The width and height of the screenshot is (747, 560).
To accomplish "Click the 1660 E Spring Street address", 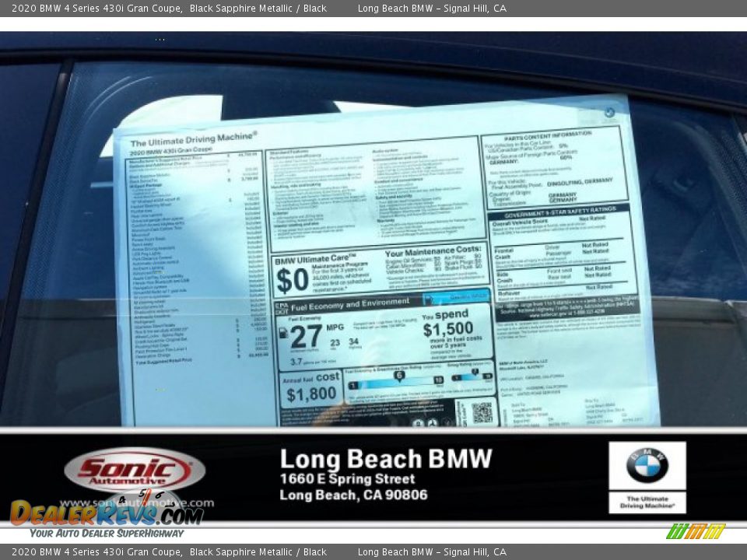I will (x=348, y=478).
